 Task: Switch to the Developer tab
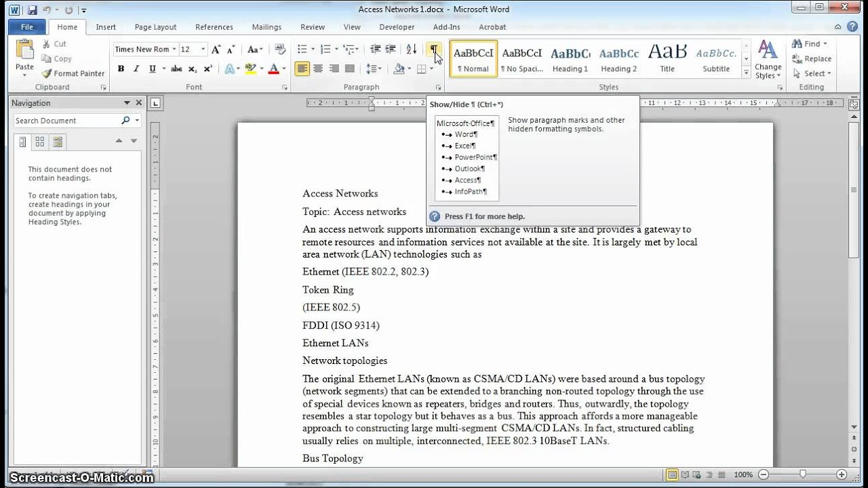point(397,27)
